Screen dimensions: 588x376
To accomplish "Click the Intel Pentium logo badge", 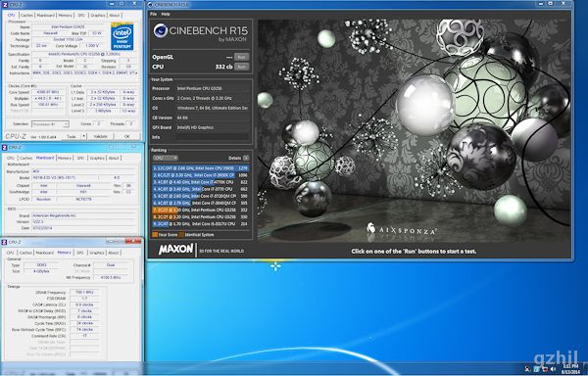I will coord(122,36).
